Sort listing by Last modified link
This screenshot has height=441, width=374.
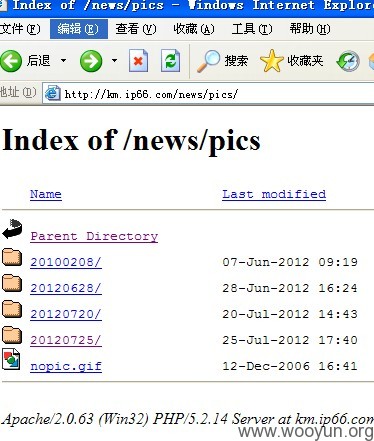click(274, 194)
